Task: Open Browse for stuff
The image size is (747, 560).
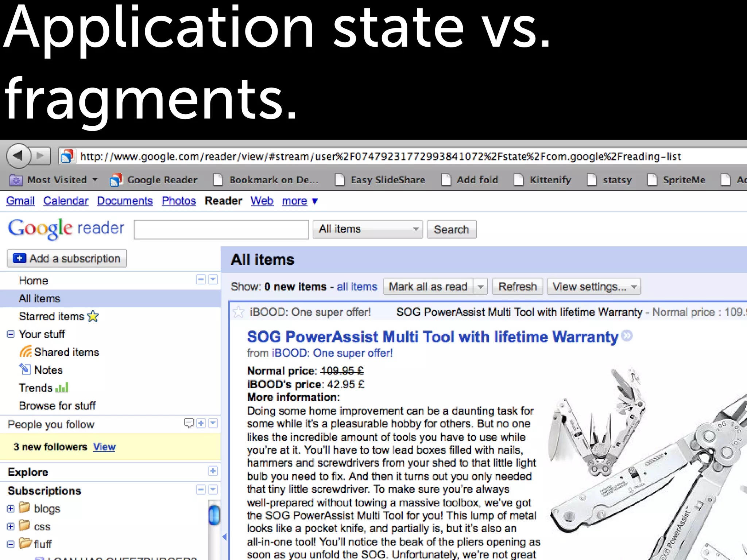Action: [57, 405]
